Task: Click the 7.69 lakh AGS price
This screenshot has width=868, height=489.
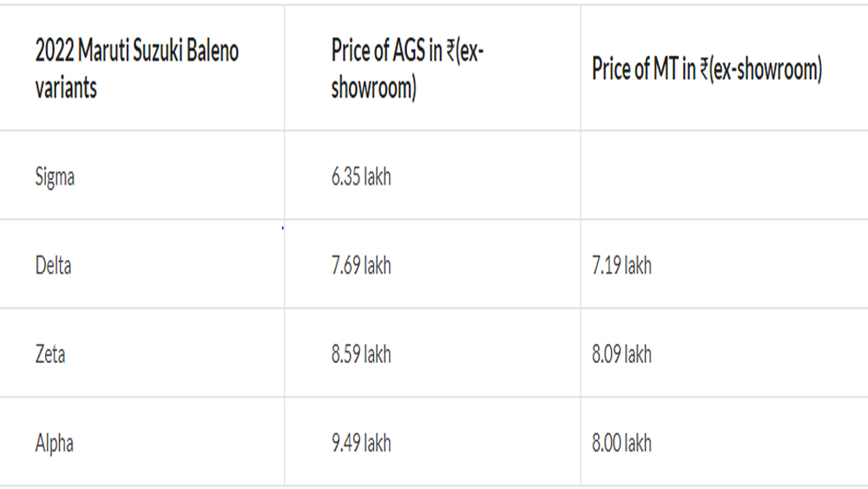Action: pyautogui.click(x=361, y=266)
